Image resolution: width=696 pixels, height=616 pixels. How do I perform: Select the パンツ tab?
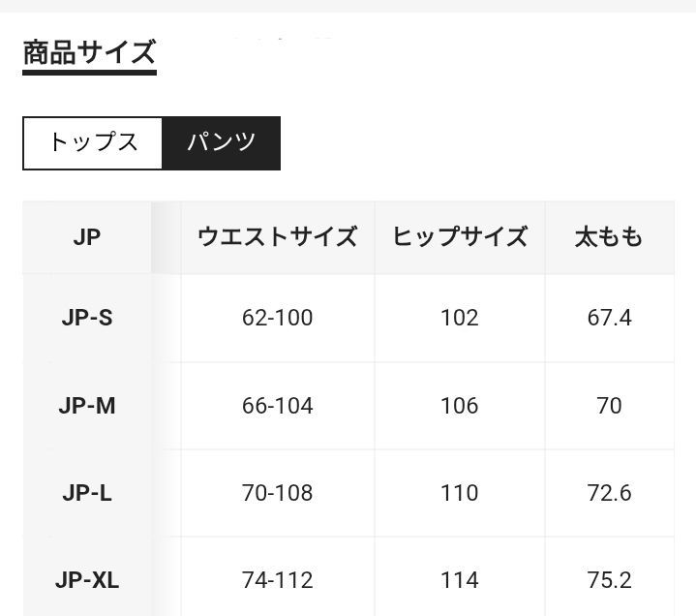click(221, 143)
